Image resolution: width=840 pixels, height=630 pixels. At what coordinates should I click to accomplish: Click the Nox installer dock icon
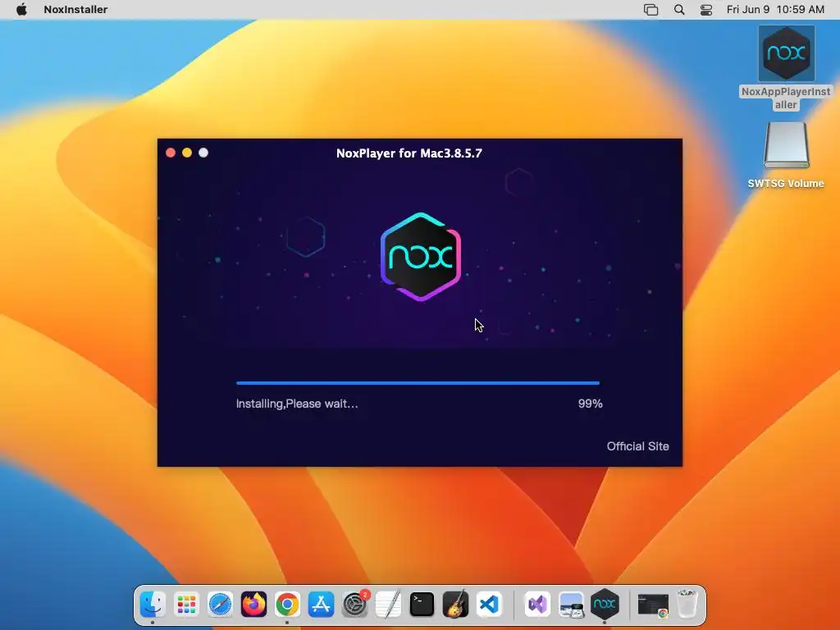tap(605, 605)
